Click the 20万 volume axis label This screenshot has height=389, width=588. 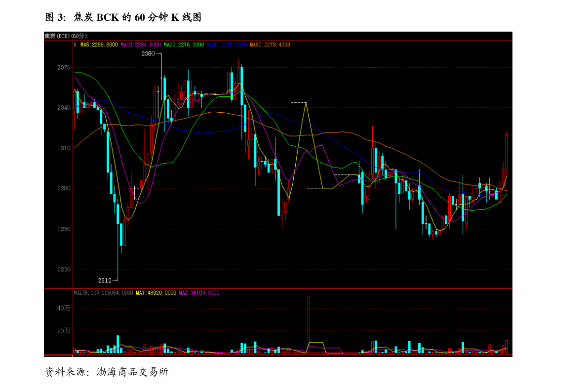tap(64, 331)
